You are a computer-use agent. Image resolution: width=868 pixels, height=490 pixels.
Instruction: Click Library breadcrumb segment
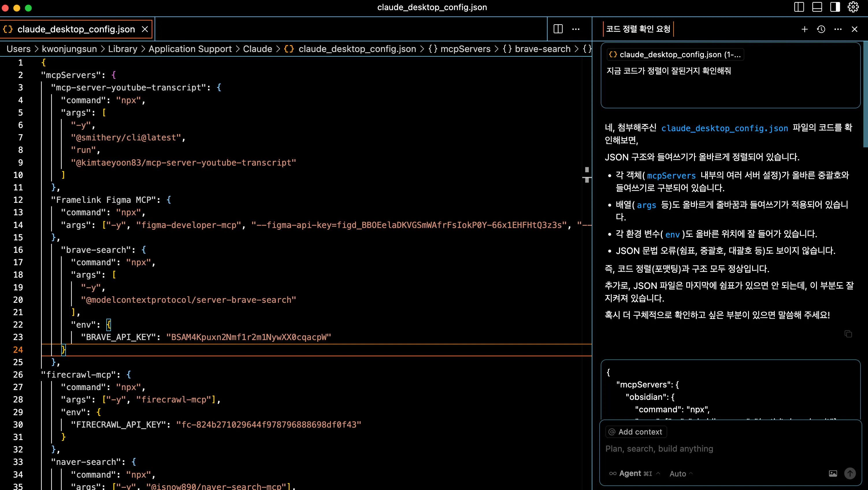tap(123, 49)
